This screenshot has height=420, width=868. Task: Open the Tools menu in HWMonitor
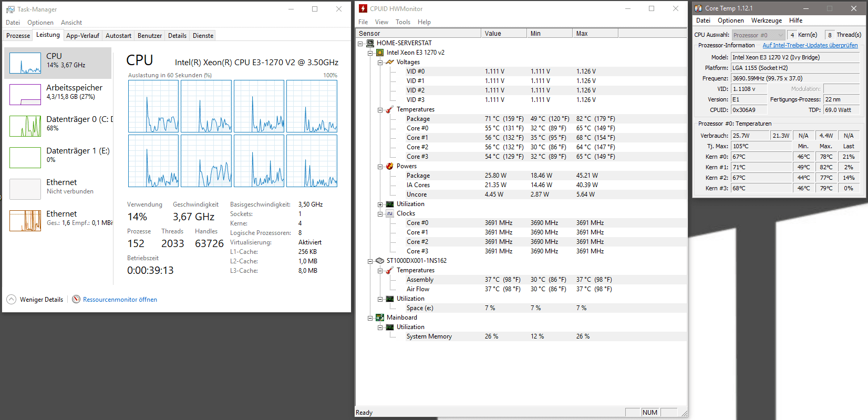[403, 22]
